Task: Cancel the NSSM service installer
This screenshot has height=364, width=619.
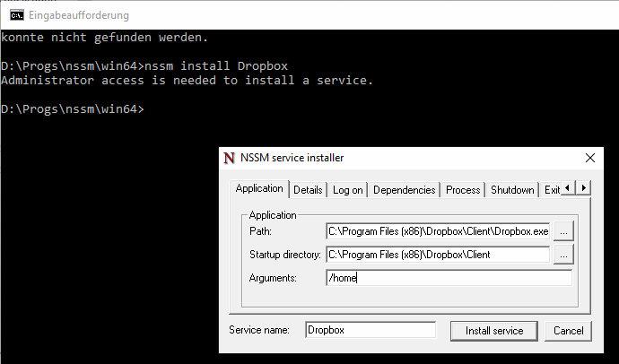Action: [x=568, y=331]
